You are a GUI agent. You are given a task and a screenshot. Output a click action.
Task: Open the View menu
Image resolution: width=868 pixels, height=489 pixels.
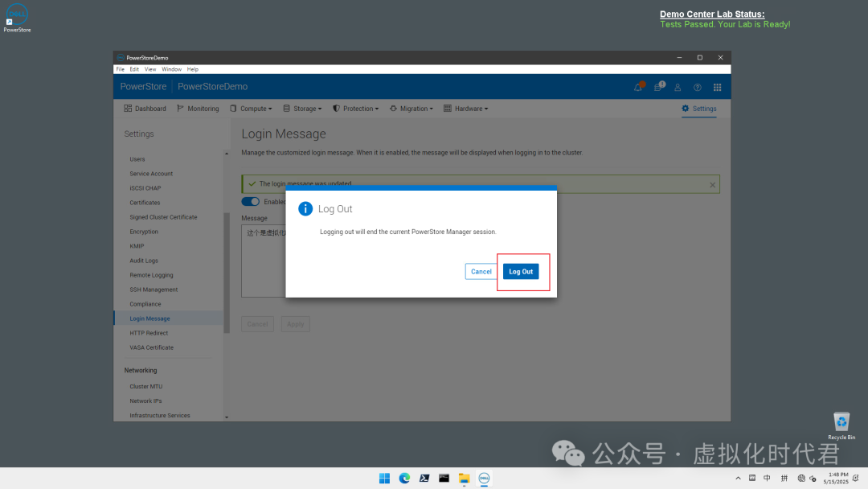(x=150, y=69)
